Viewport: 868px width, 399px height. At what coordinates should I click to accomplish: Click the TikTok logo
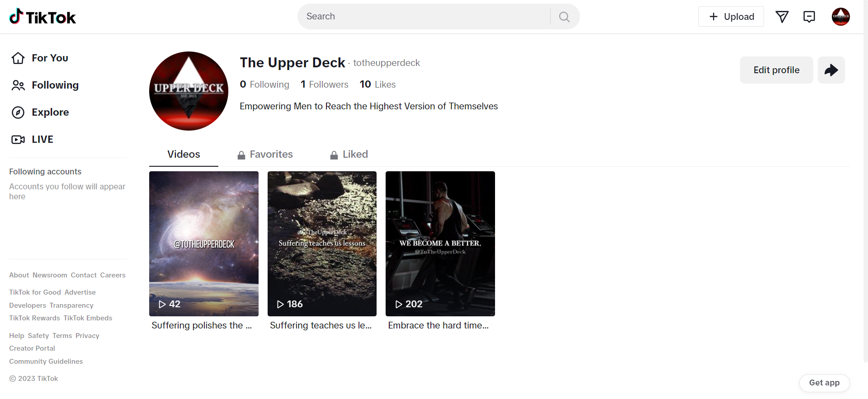click(x=42, y=17)
